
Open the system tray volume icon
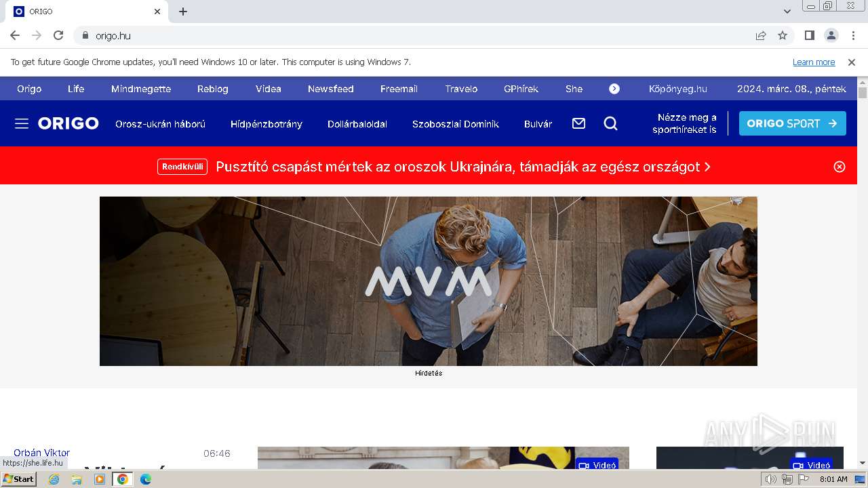[x=770, y=479]
